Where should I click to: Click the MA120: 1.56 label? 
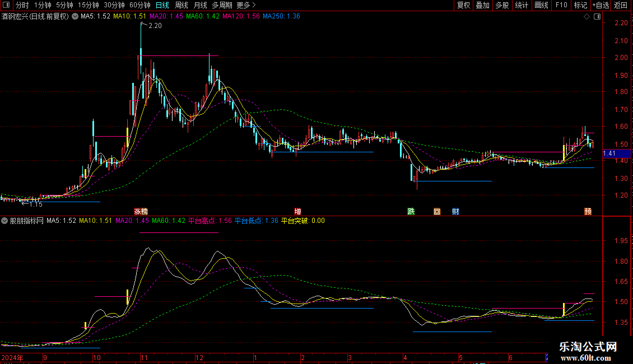pyautogui.click(x=241, y=16)
